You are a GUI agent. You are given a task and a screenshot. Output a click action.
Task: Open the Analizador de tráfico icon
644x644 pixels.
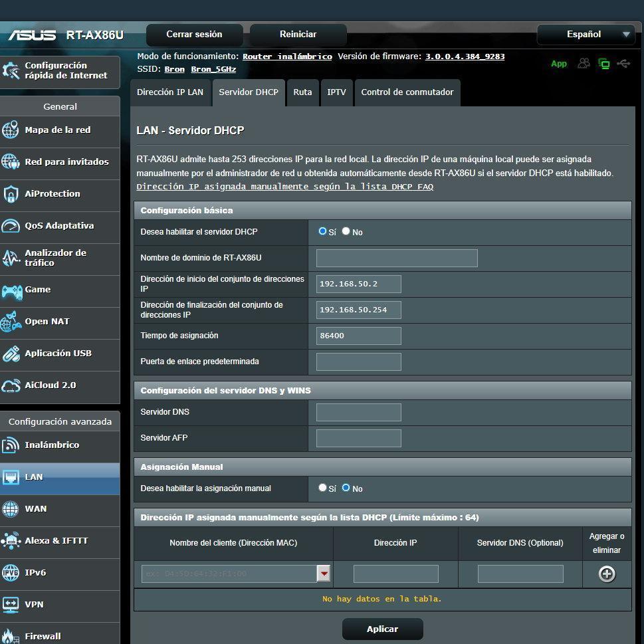coord(11,258)
